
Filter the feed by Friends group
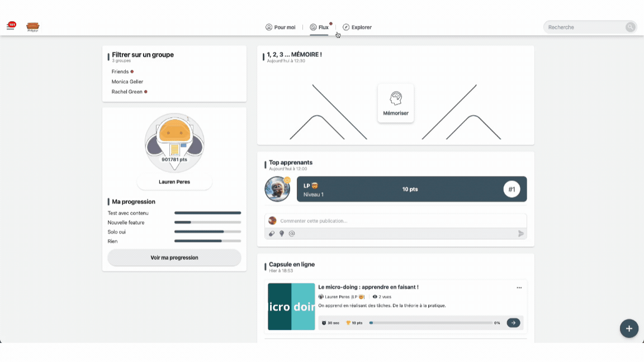(x=120, y=72)
